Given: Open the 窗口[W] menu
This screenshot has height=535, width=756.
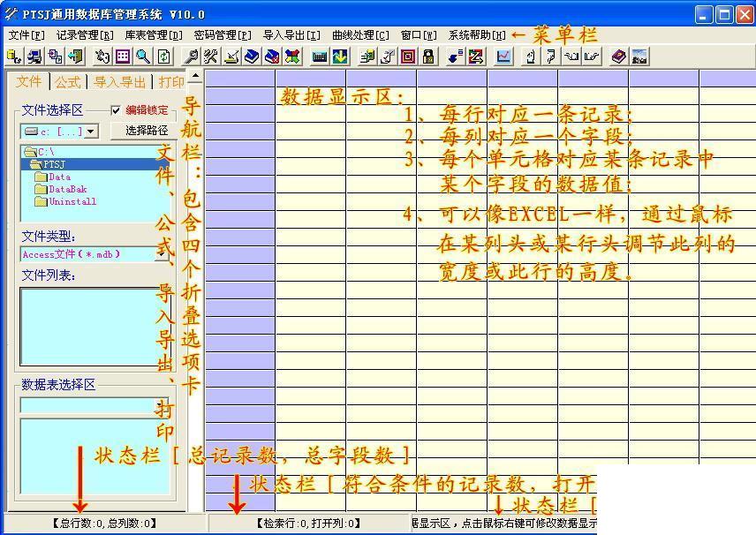Looking at the screenshot, I should point(419,35).
